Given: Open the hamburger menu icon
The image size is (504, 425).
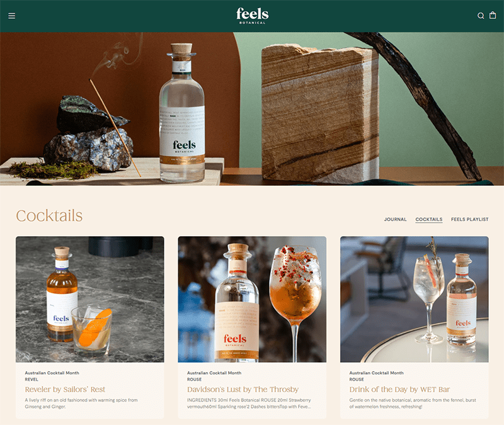Looking at the screenshot, I should click(x=11, y=16).
